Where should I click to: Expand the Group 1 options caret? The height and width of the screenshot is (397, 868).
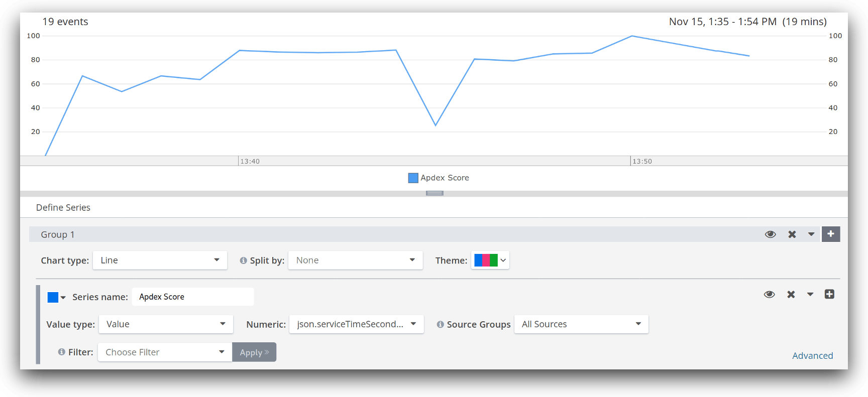coord(811,234)
